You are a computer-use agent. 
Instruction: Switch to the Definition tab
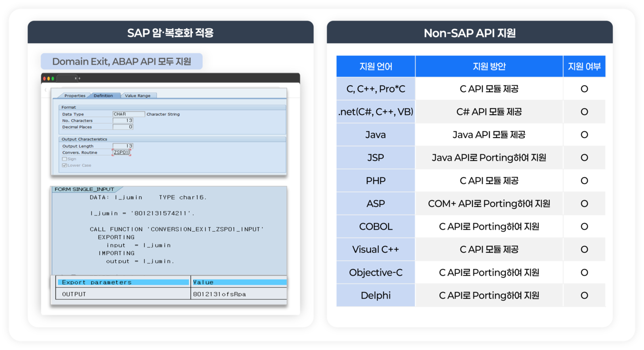(x=104, y=96)
